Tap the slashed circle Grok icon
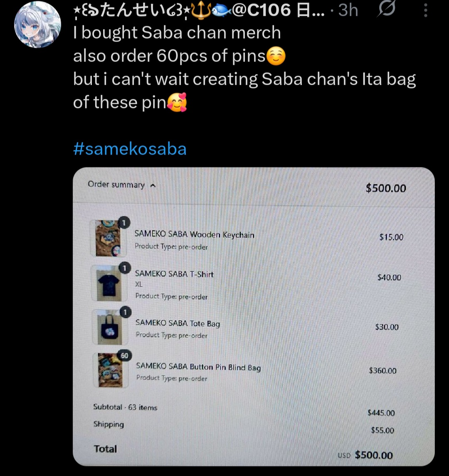Screen dimensions: 449x476 point(387,9)
